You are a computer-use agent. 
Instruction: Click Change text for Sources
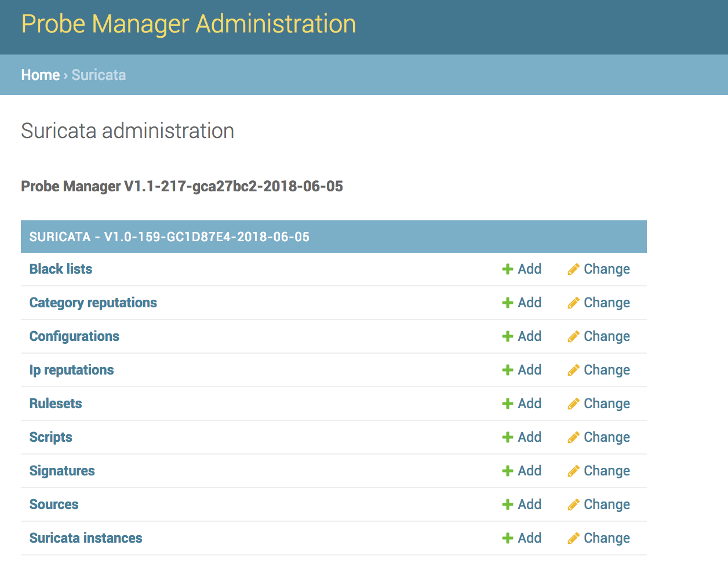coord(607,504)
